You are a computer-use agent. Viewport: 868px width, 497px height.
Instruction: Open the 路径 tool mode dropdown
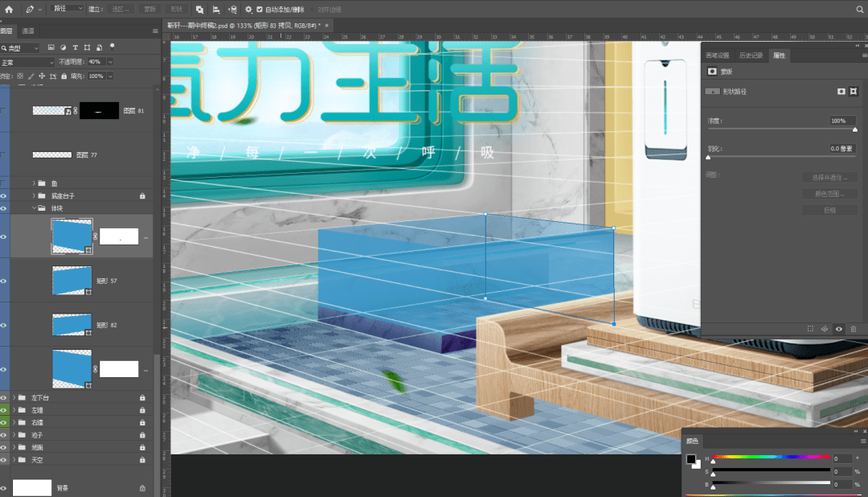point(68,9)
